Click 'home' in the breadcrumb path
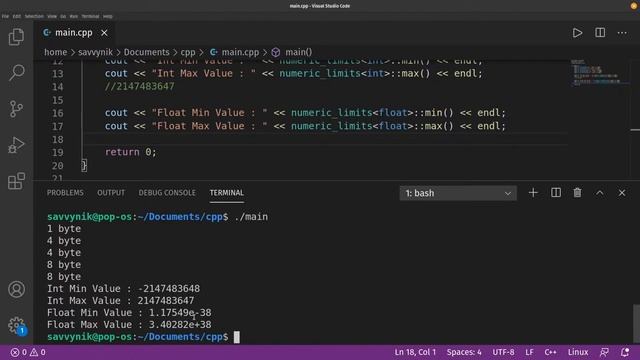The image size is (640, 360). 56,52
